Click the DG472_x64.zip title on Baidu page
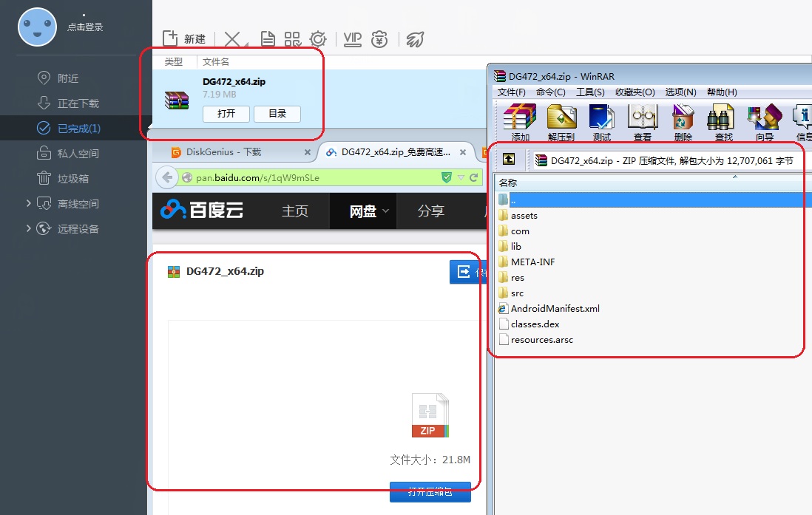 [x=225, y=271]
